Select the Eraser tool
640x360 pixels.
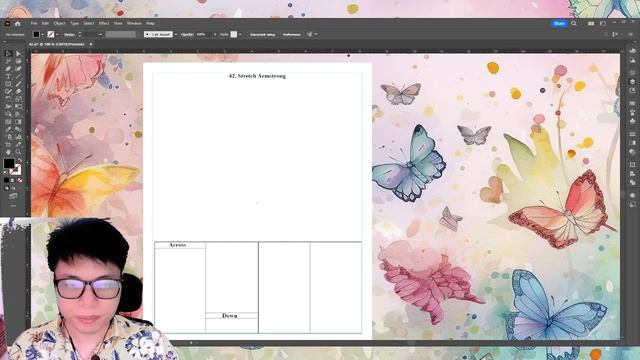[x=18, y=91]
